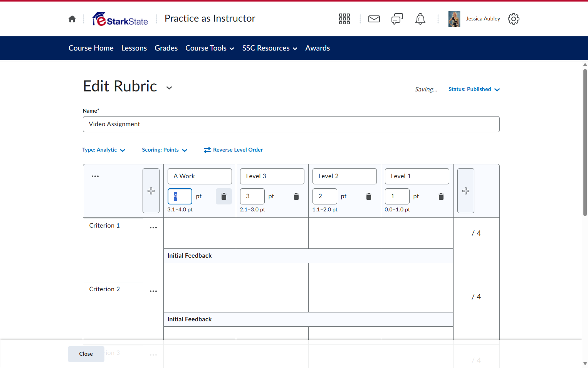This screenshot has width=588, height=368.
Task: Click the A Work points field
Action: pos(180,196)
